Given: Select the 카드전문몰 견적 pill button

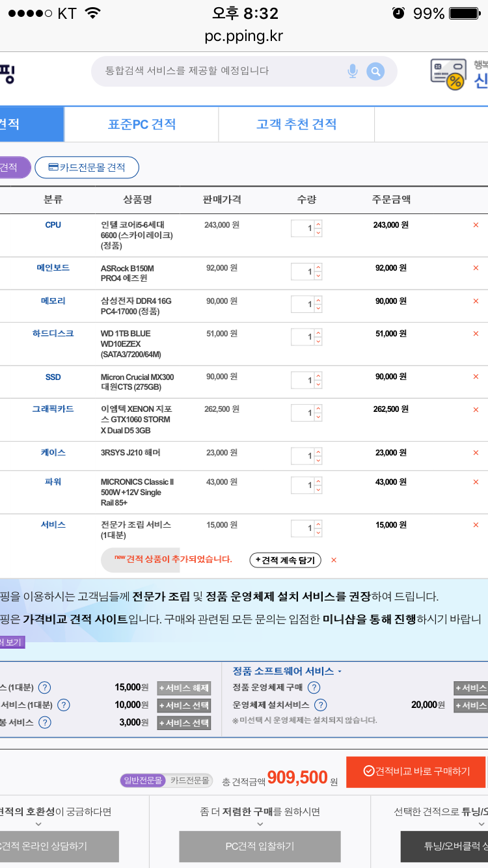Looking at the screenshot, I should [87, 167].
